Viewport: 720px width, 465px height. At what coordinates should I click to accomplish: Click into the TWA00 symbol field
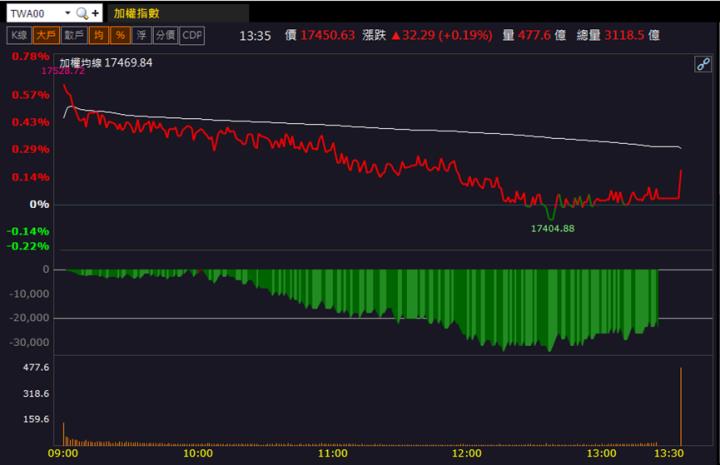pos(35,13)
